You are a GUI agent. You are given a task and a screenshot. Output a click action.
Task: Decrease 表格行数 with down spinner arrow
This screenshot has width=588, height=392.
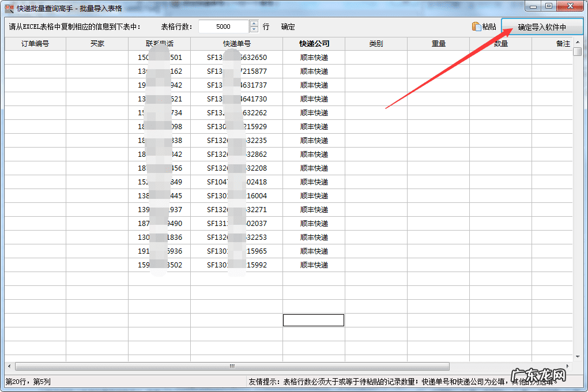(x=254, y=29)
